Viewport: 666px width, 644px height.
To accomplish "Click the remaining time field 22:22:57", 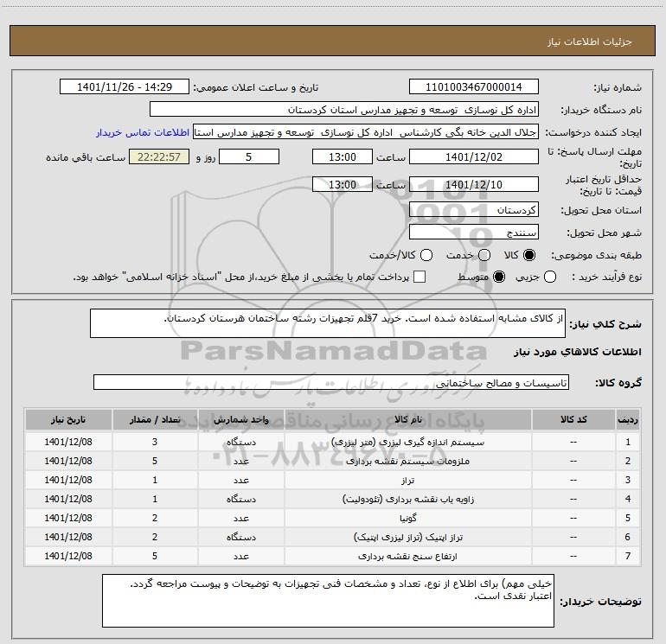I will tap(159, 157).
